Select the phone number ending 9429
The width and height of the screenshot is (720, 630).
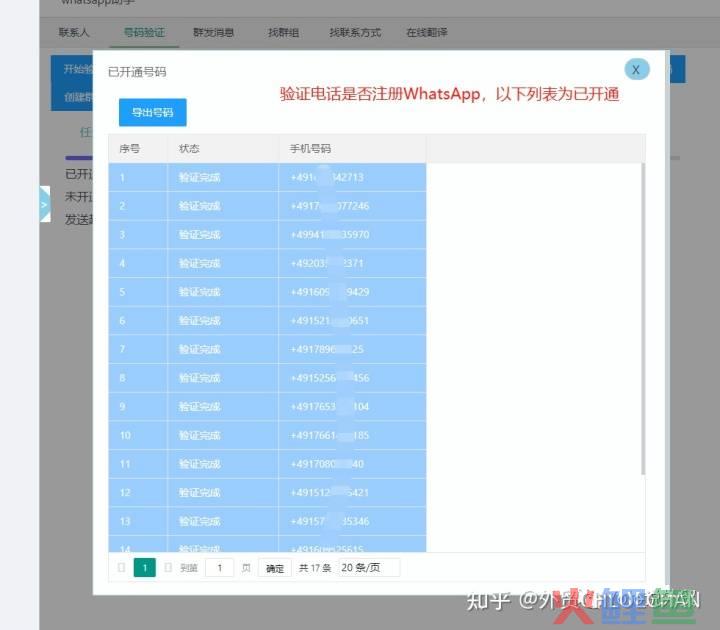point(330,292)
